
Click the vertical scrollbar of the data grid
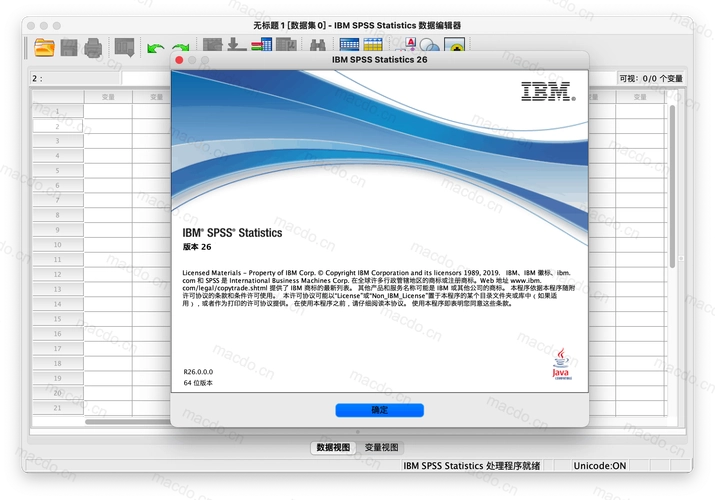pos(672,186)
